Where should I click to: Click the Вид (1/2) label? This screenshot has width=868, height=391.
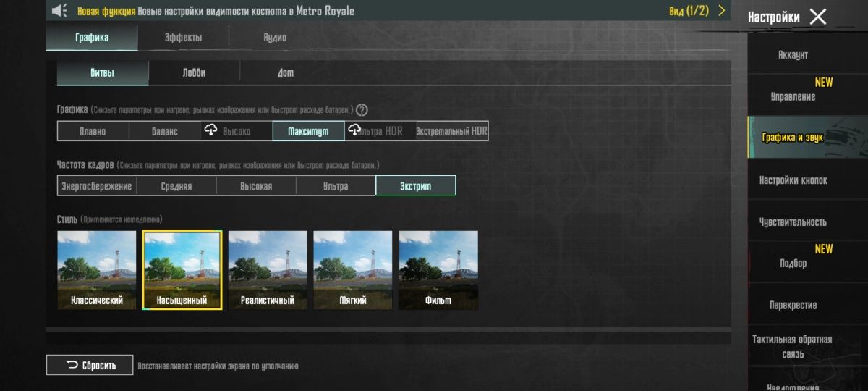[x=689, y=11]
